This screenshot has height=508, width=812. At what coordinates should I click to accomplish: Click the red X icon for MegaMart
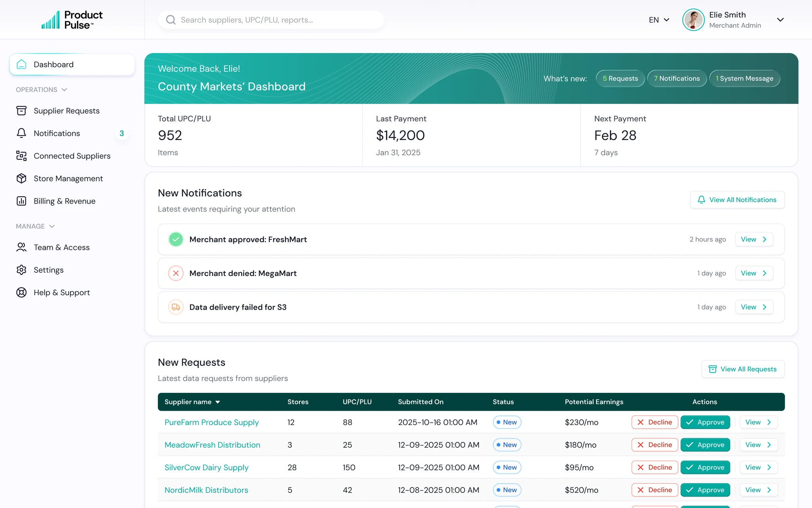pyautogui.click(x=176, y=273)
